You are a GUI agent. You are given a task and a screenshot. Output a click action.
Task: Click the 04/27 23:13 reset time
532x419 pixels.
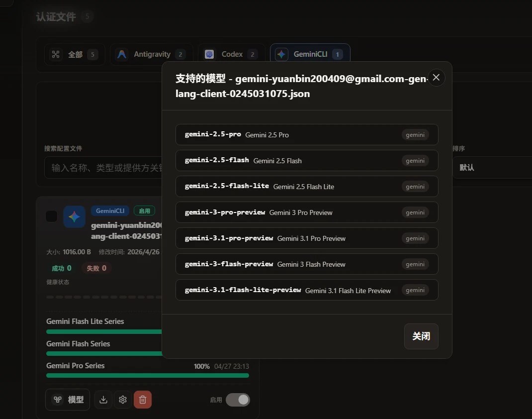coord(231,366)
